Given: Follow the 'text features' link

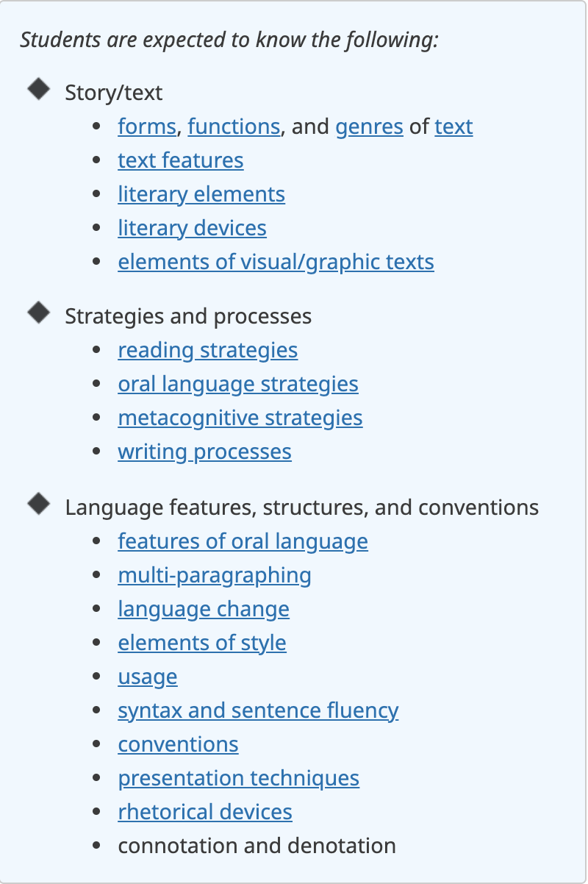Looking at the screenshot, I should click(180, 161).
